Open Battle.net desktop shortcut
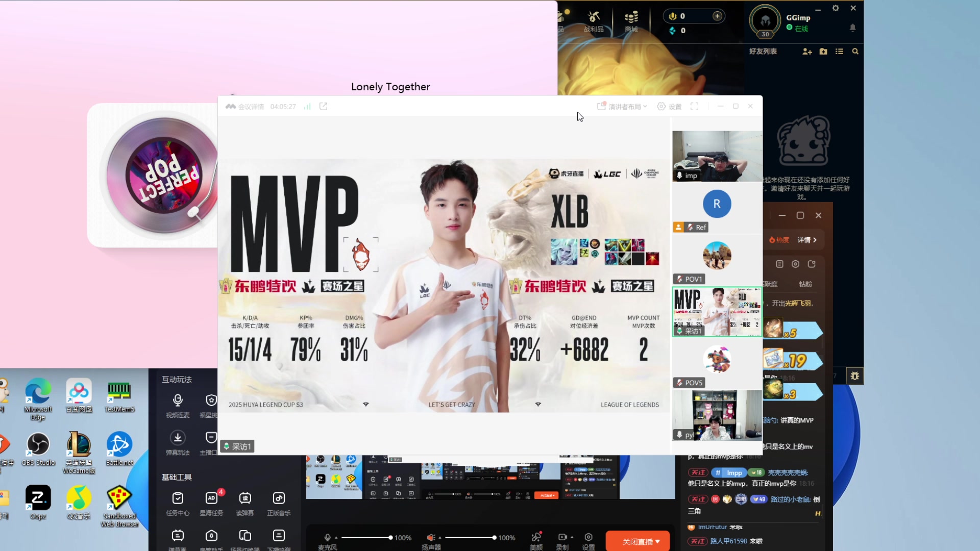980x551 pixels. pyautogui.click(x=119, y=449)
